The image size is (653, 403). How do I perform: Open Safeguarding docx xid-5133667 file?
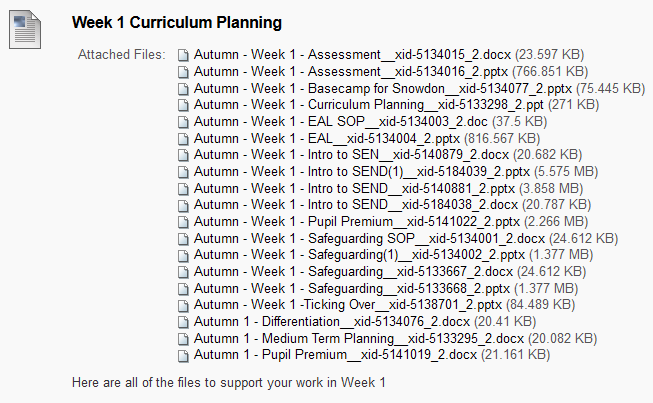353,271
